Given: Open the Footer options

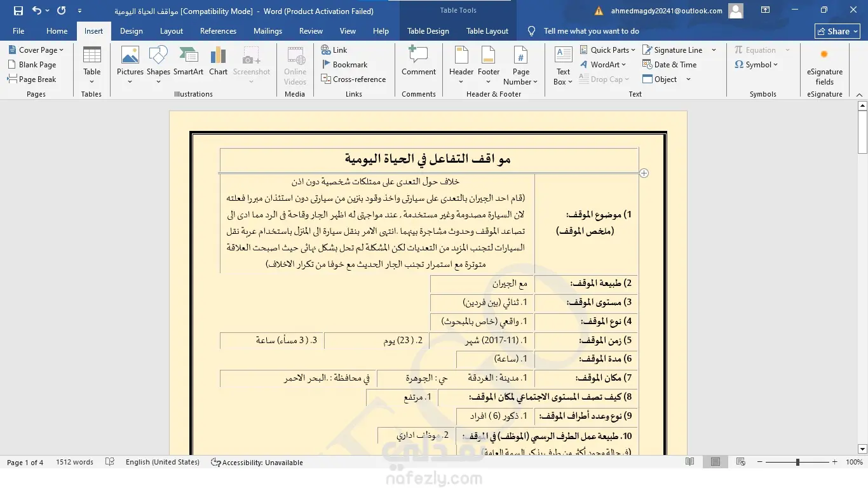Looking at the screenshot, I should 489,65.
